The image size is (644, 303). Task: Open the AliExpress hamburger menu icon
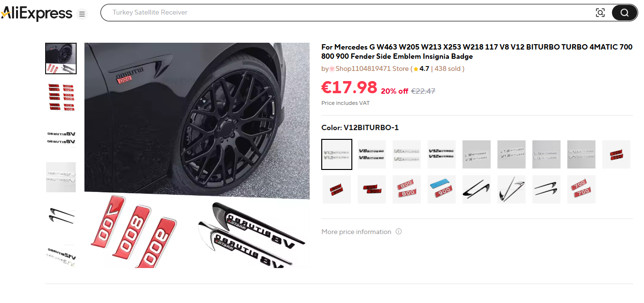click(82, 14)
